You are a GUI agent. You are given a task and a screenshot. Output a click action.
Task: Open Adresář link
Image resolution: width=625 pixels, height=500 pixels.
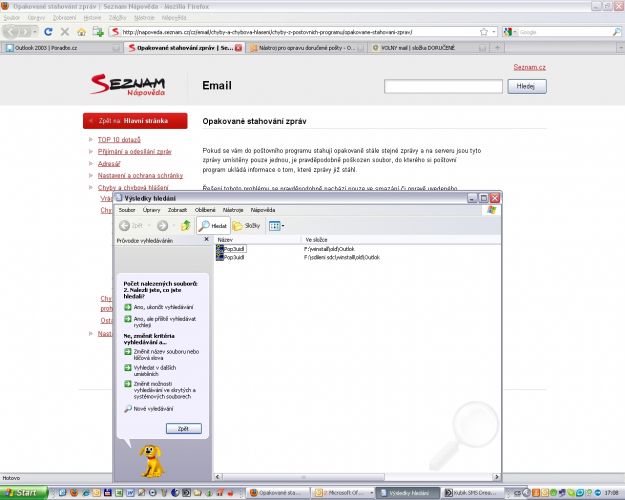pyautogui.click(x=109, y=163)
